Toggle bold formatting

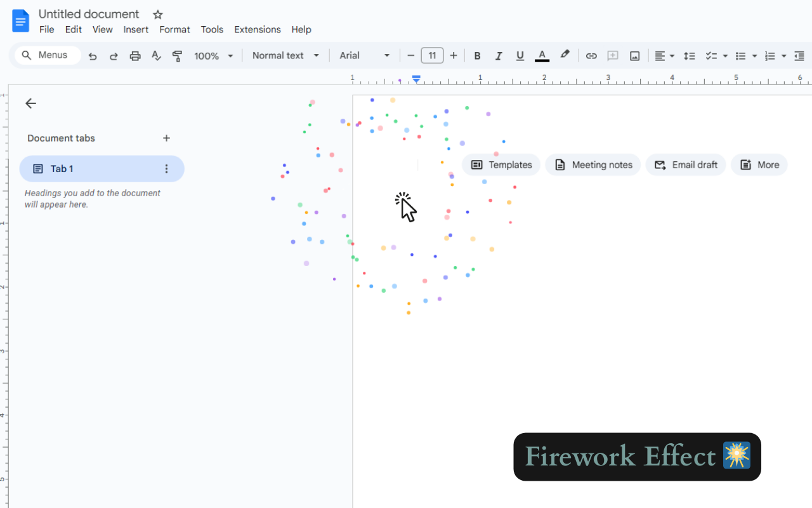[478, 56]
